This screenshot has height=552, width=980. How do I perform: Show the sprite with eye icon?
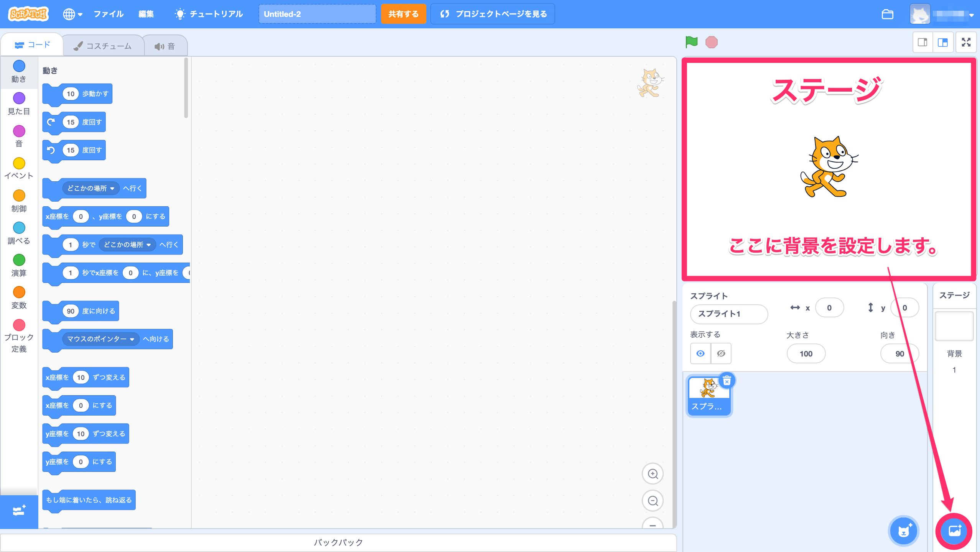tap(700, 353)
